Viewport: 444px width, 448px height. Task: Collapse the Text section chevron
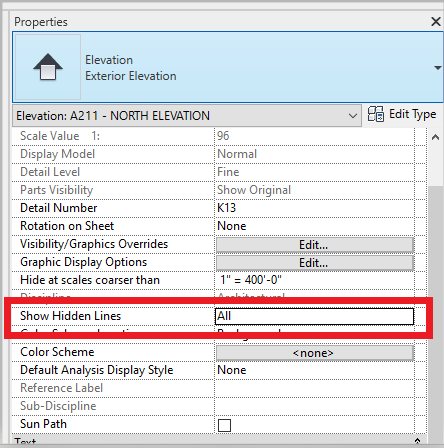click(x=417, y=441)
